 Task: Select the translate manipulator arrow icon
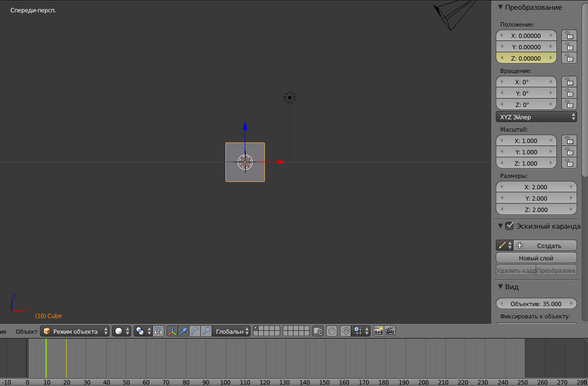184,331
